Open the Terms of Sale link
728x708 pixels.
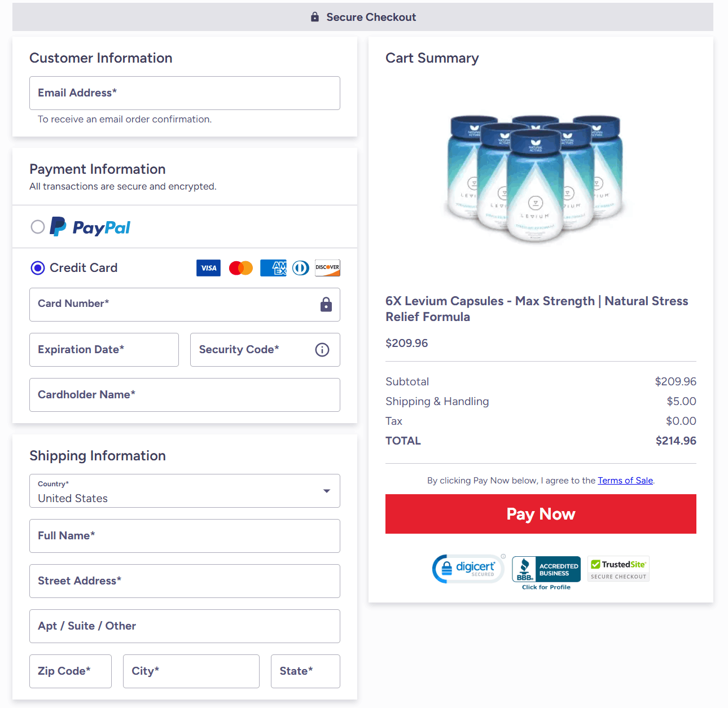coord(625,481)
